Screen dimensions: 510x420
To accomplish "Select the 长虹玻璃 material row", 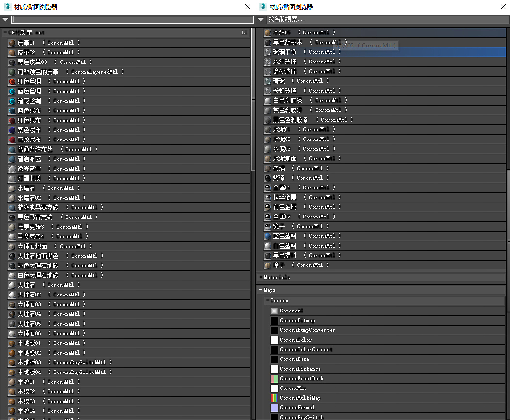I will [x=384, y=91].
